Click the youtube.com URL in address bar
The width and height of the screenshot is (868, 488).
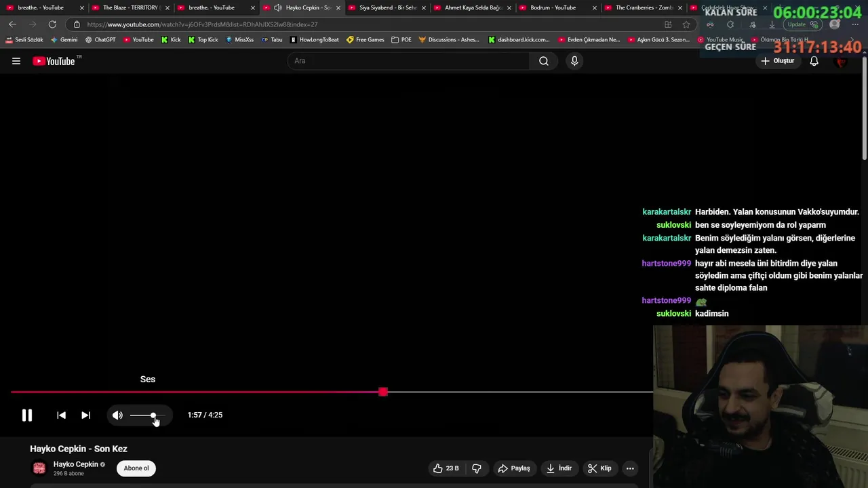coord(202,24)
